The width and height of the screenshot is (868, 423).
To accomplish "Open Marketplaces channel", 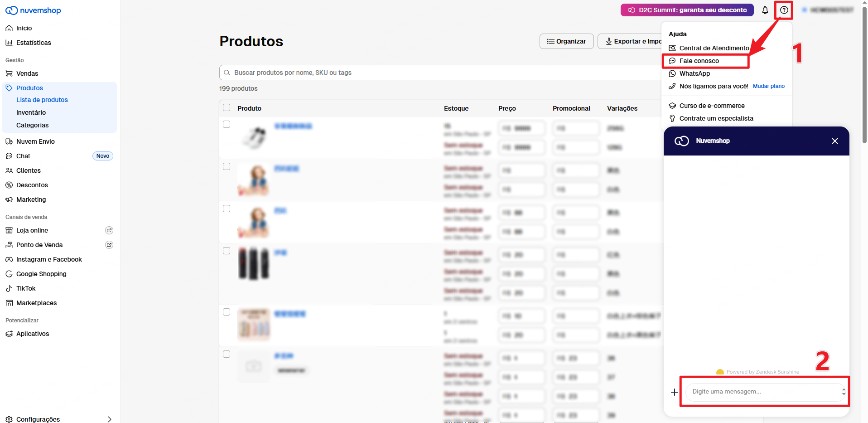I will point(36,303).
